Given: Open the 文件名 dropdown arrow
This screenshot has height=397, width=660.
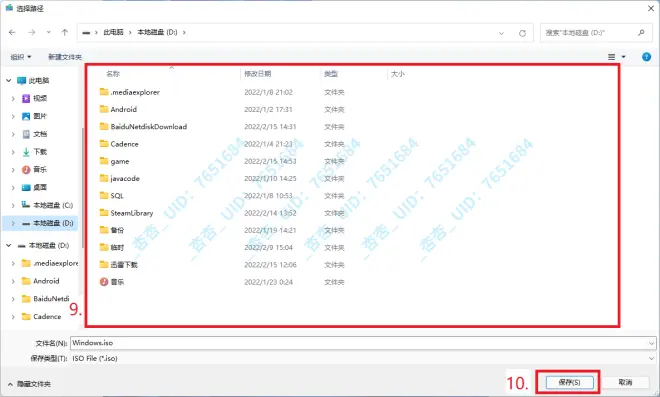Looking at the screenshot, I should 652,344.
